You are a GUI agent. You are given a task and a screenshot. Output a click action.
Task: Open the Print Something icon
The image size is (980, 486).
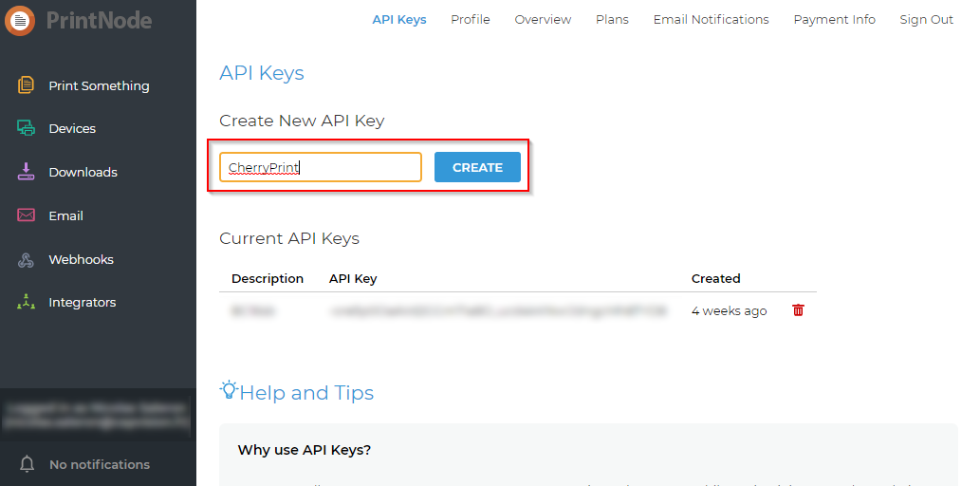[26, 85]
